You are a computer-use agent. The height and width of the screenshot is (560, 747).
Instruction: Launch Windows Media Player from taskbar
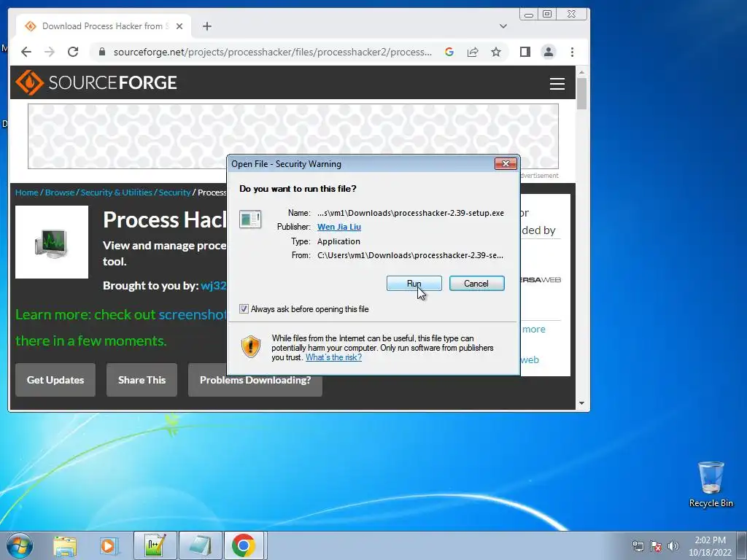[109, 545]
